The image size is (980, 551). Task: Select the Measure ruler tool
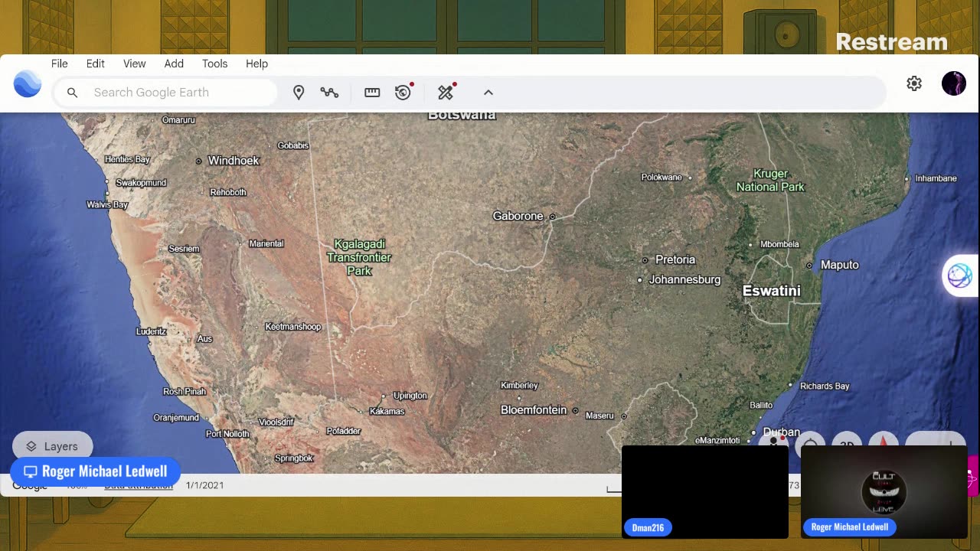[x=372, y=93]
